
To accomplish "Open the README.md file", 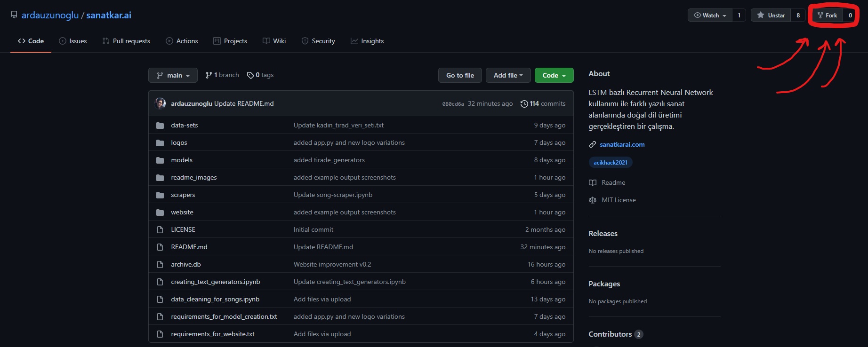I will click(x=189, y=247).
